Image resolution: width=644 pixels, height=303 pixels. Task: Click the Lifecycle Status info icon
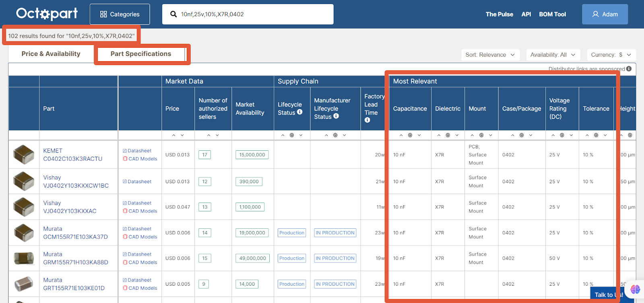[x=299, y=112]
